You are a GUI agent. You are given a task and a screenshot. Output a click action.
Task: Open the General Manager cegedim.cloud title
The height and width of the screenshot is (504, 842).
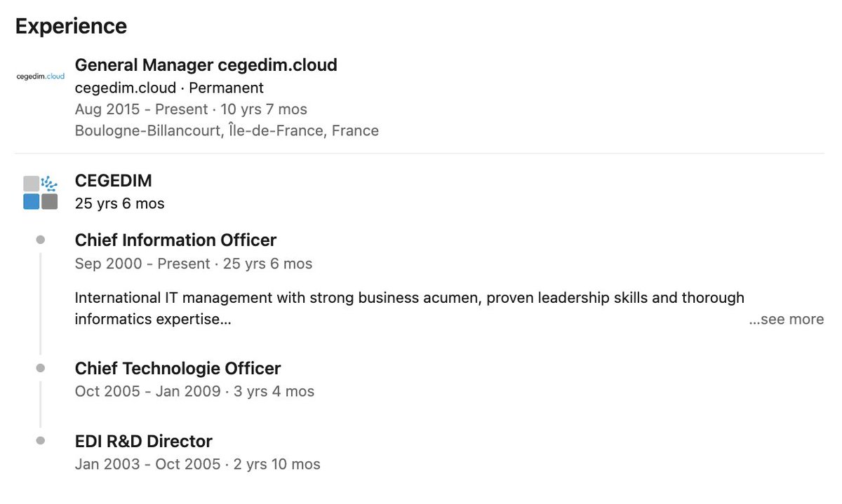click(x=206, y=65)
